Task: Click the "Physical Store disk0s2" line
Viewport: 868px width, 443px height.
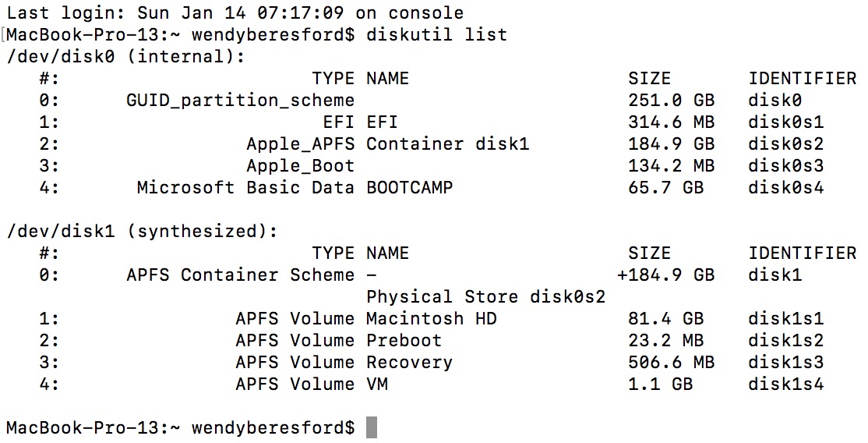Action: coord(486,296)
